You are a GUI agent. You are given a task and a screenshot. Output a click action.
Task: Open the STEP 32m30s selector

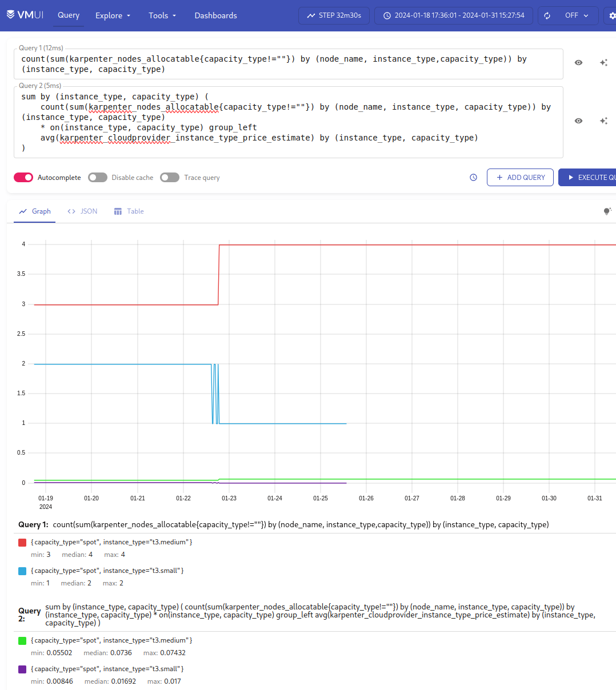334,15
